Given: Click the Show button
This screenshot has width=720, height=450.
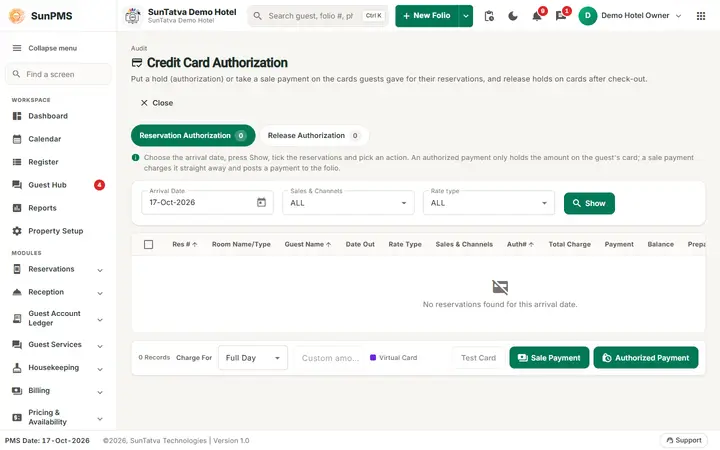Looking at the screenshot, I should point(589,203).
